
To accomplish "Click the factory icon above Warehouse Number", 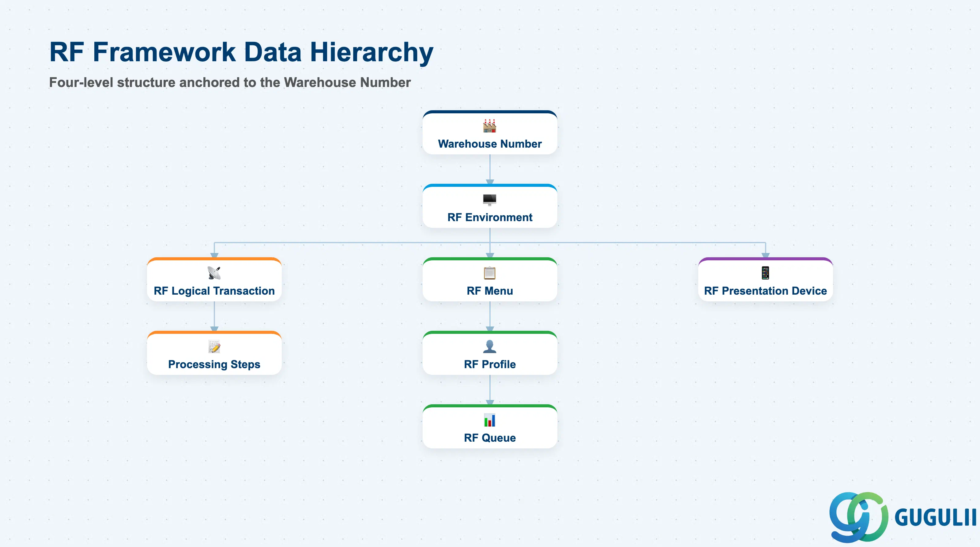I will coord(490,126).
